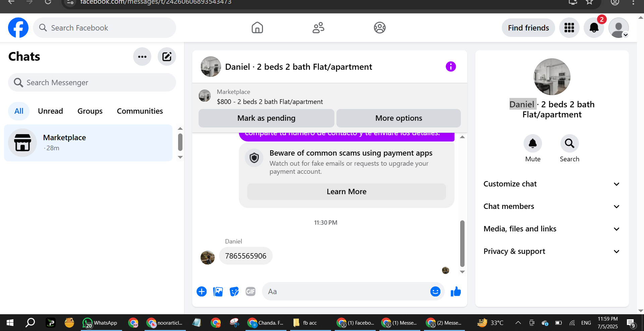
Task: Click the Search Messenger field
Action: 92,82
